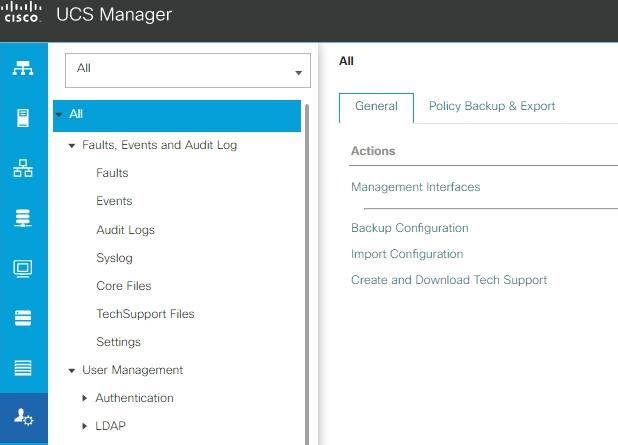Select Faults in the tree
Image resolution: width=618 pixels, height=445 pixels.
pos(112,173)
